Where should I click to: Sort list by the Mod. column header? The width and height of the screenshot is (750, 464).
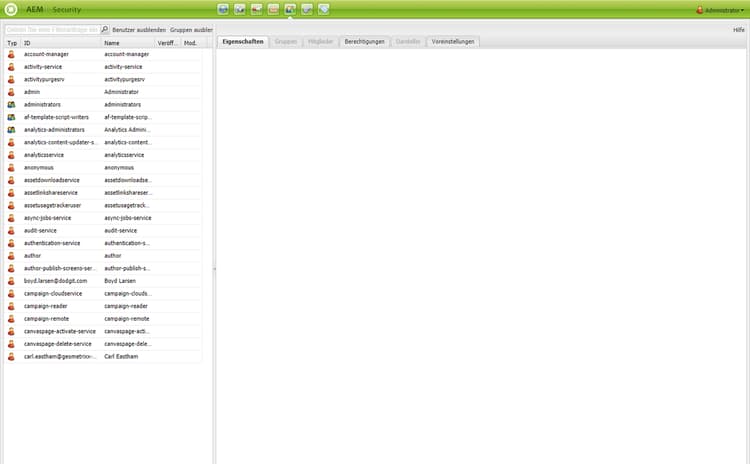click(x=193, y=43)
